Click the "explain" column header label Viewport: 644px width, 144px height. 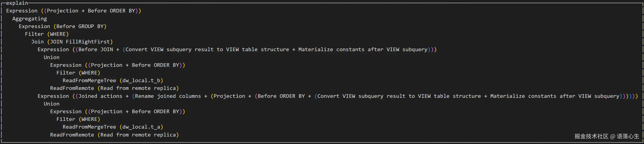click(x=17, y=3)
